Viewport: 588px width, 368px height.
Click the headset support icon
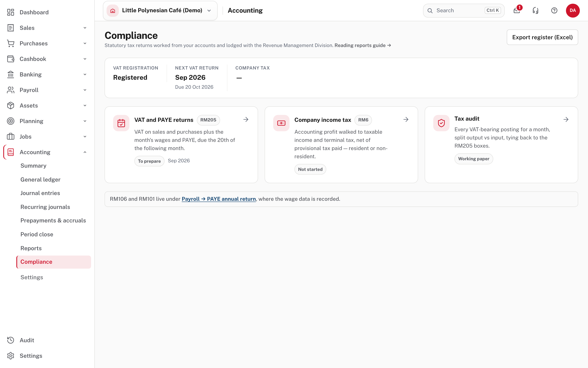[535, 10]
